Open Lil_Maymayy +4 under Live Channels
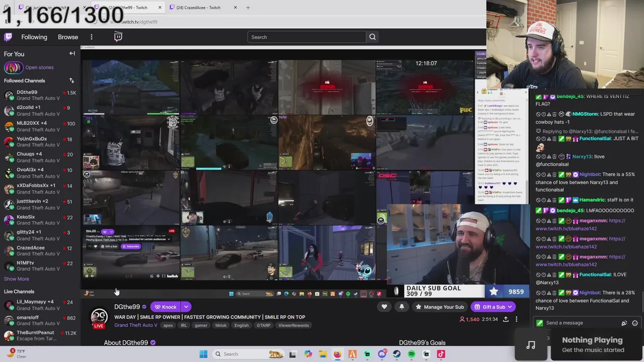 tap(40, 305)
